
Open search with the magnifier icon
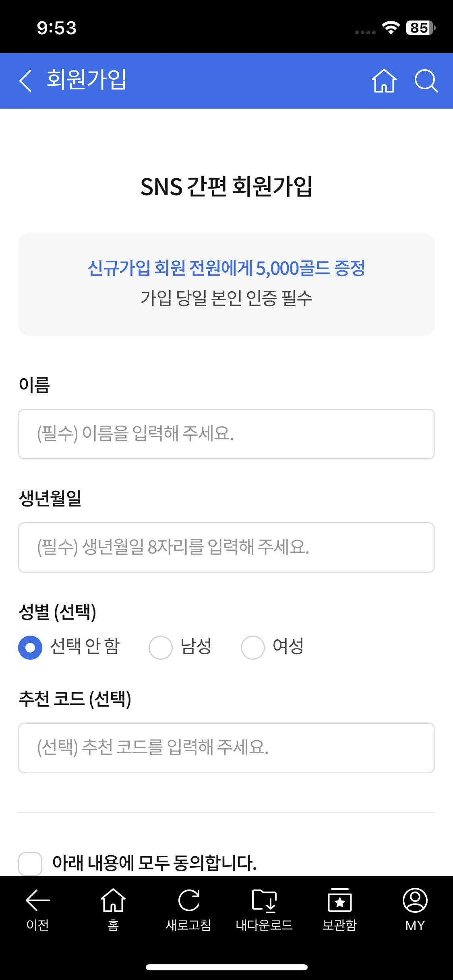click(x=426, y=81)
